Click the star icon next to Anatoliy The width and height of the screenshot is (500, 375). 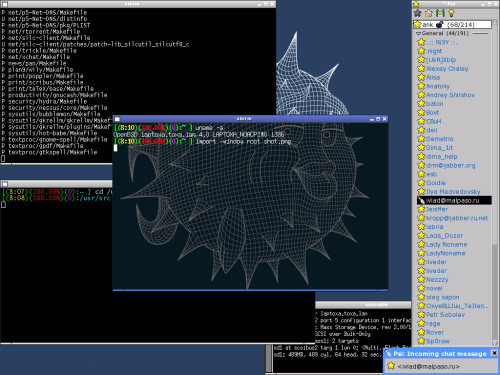421,86
